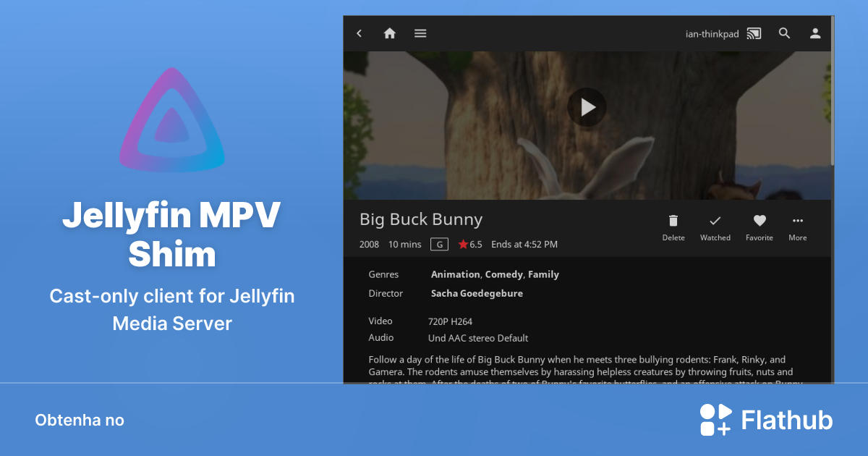Viewport: 868px width, 456px height.
Task: Delete the movie using trash icon
Action: 673,221
